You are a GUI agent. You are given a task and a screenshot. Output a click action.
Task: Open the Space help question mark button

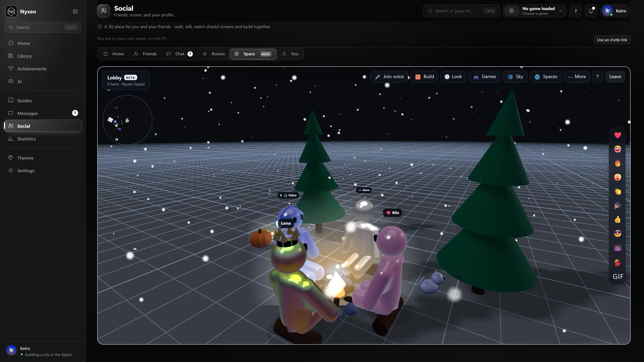(597, 77)
